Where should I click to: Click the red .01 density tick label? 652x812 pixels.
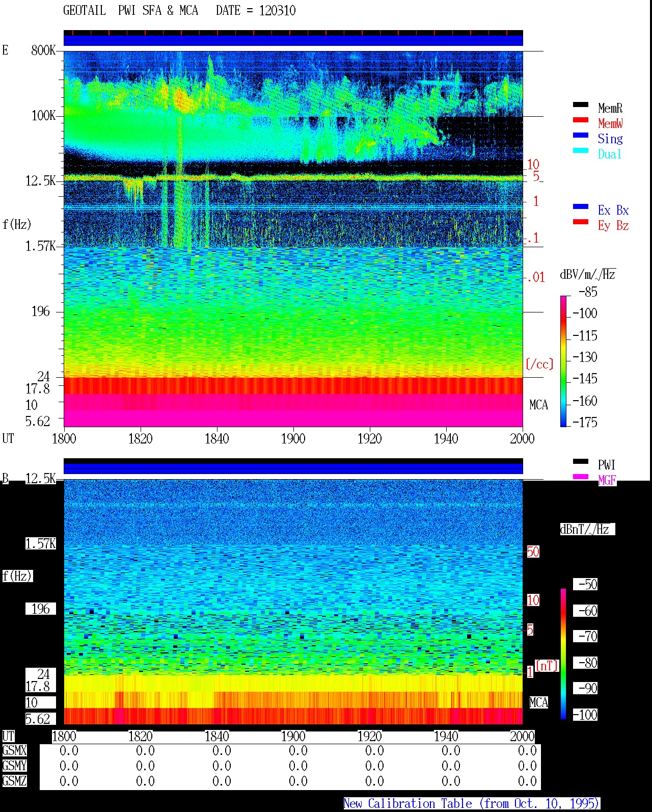coord(536,277)
